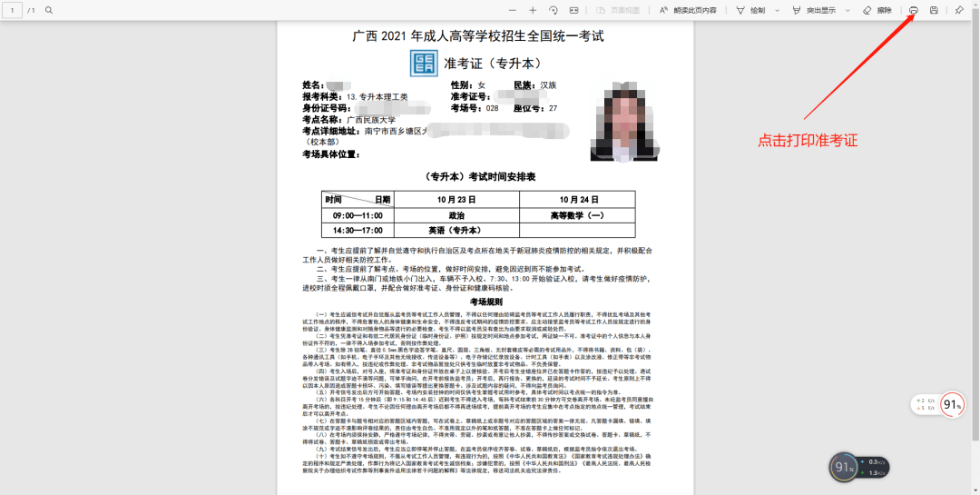Expand the 绘制 draw options dropdown
This screenshot has height=495, width=980.
point(777,11)
